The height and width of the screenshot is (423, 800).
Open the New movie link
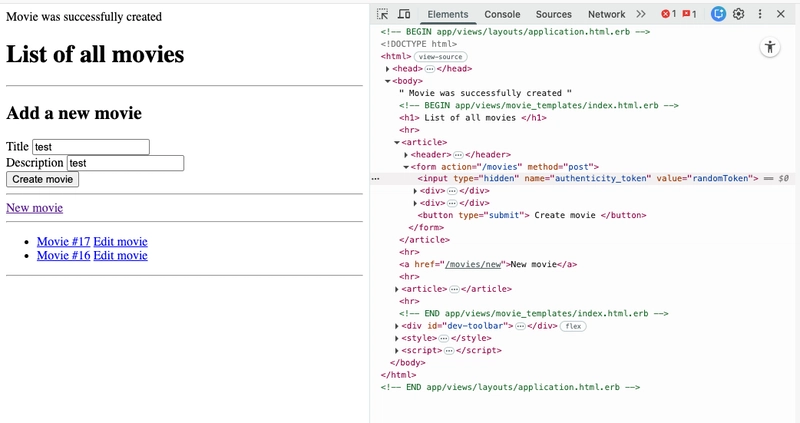34,208
